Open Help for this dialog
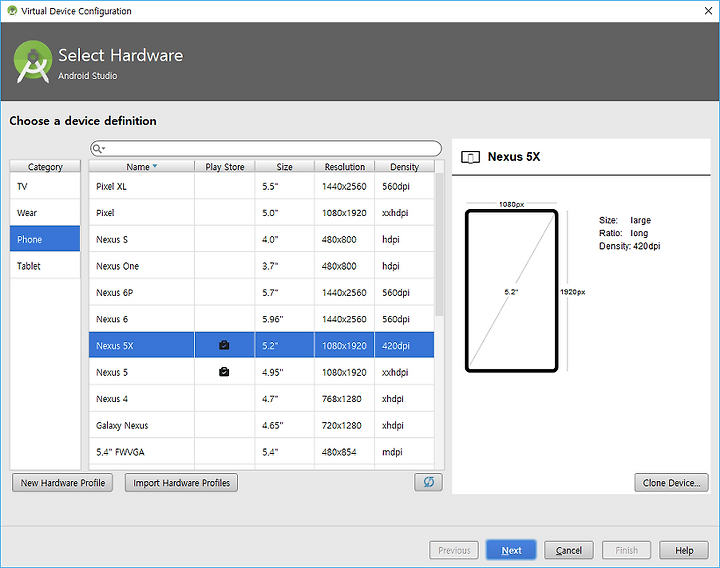Image resolution: width=720 pixels, height=568 pixels. point(684,550)
